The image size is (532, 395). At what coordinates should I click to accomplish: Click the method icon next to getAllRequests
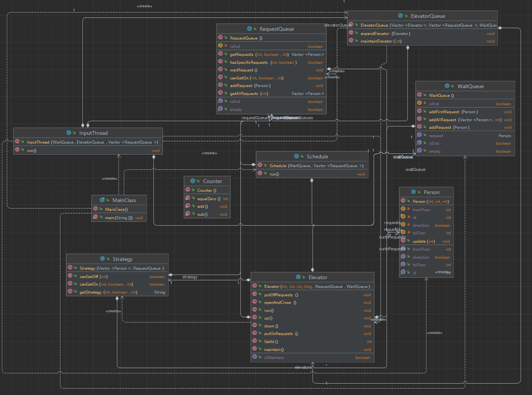(x=220, y=93)
